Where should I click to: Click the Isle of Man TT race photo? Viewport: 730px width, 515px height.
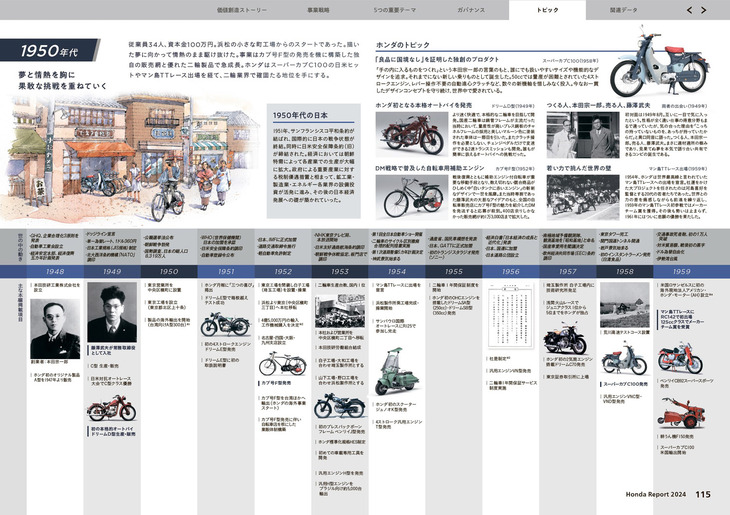pyautogui.click(x=583, y=197)
